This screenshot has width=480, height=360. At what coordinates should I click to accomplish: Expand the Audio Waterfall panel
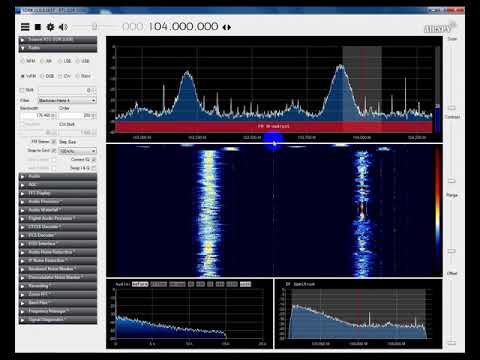tap(58, 210)
